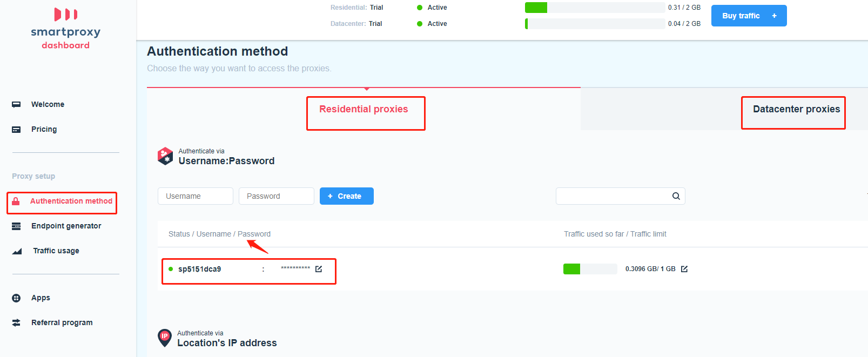Click the Pricing card icon
The width and height of the screenshot is (868, 357).
(x=16, y=130)
